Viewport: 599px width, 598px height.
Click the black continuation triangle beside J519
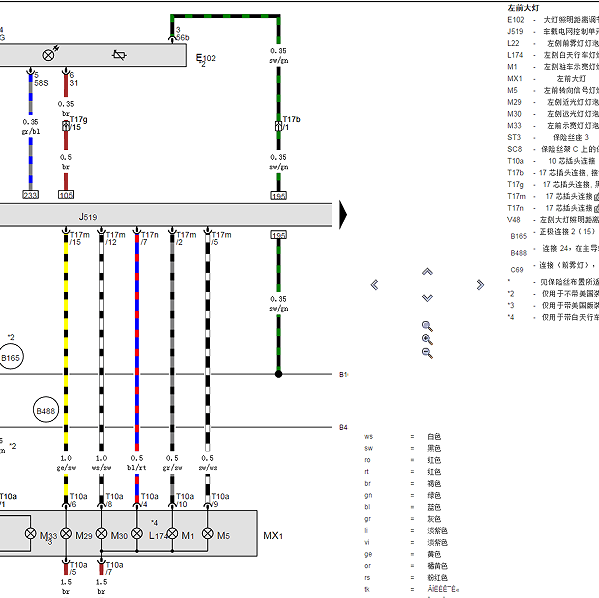pyautogui.click(x=343, y=214)
